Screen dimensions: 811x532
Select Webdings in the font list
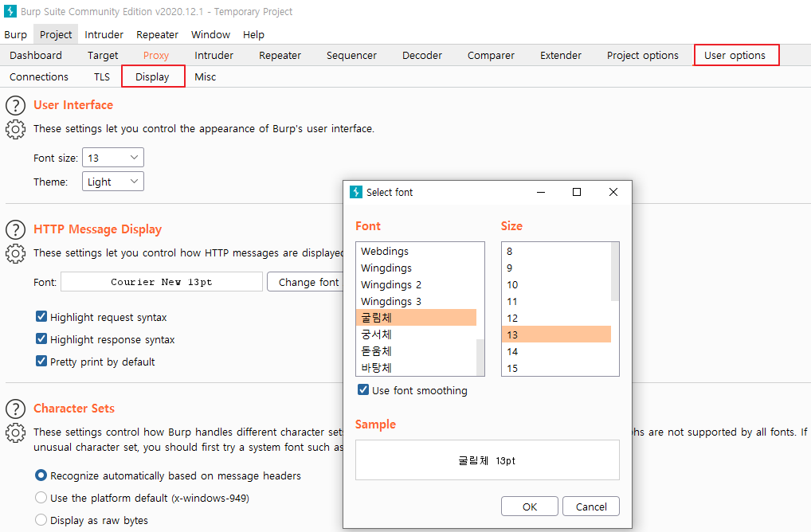coord(416,251)
